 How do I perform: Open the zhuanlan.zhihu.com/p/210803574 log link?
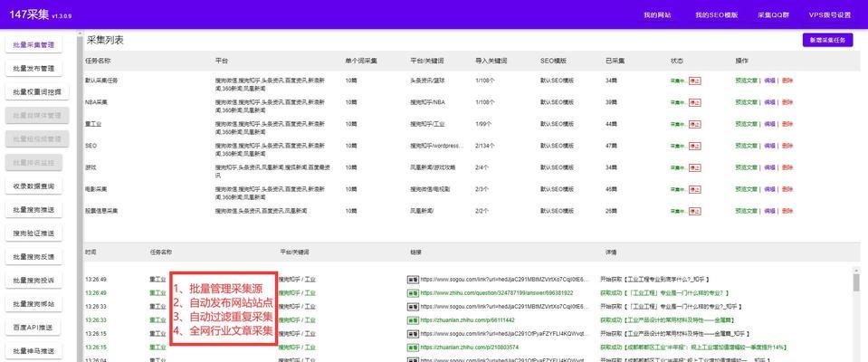tap(470, 347)
